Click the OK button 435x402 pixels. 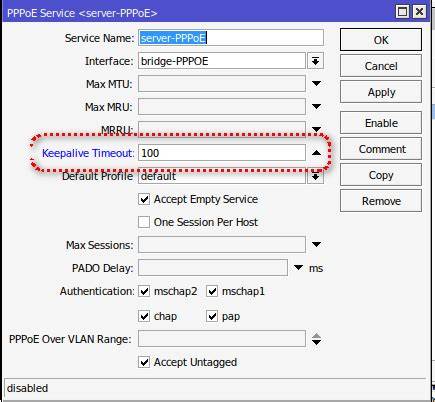381,40
